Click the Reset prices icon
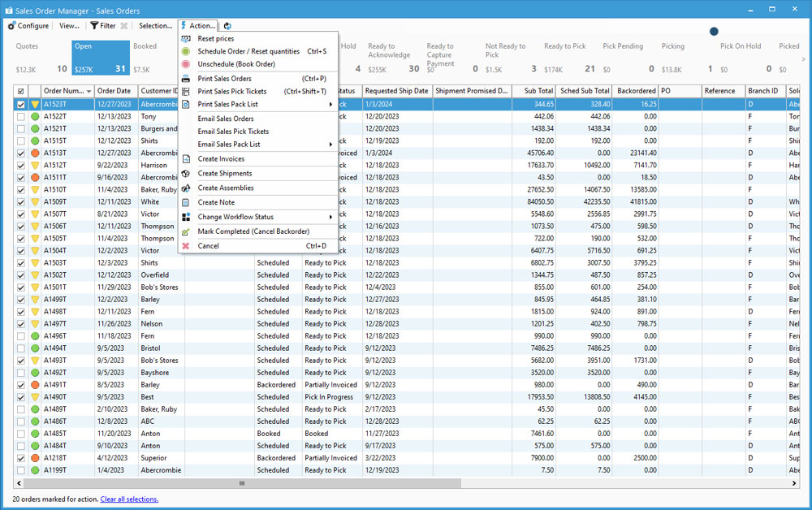Screen dimensions: 812x510 [186, 39]
